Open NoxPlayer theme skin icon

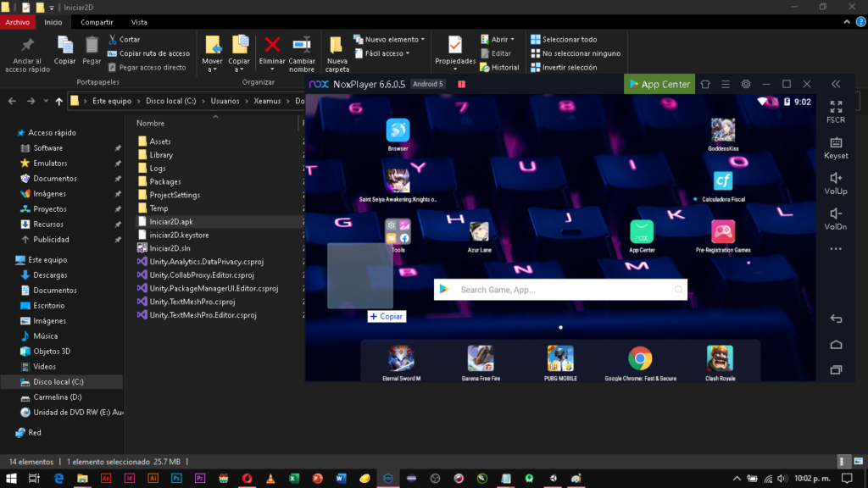tap(705, 84)
